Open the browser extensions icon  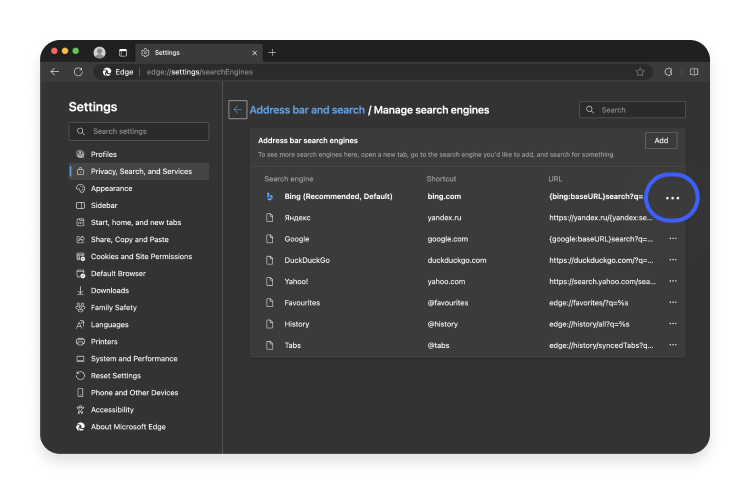tap(668, 72)
